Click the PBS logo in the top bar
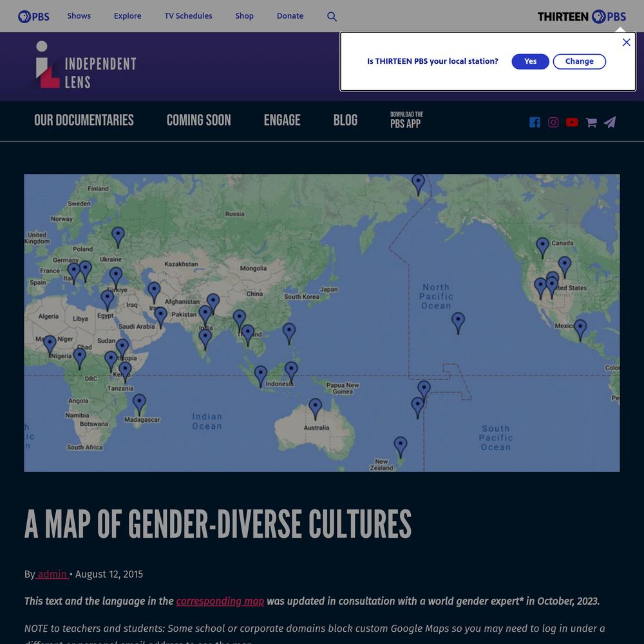Viewport: 644px width, 644px height. (33, 17)
